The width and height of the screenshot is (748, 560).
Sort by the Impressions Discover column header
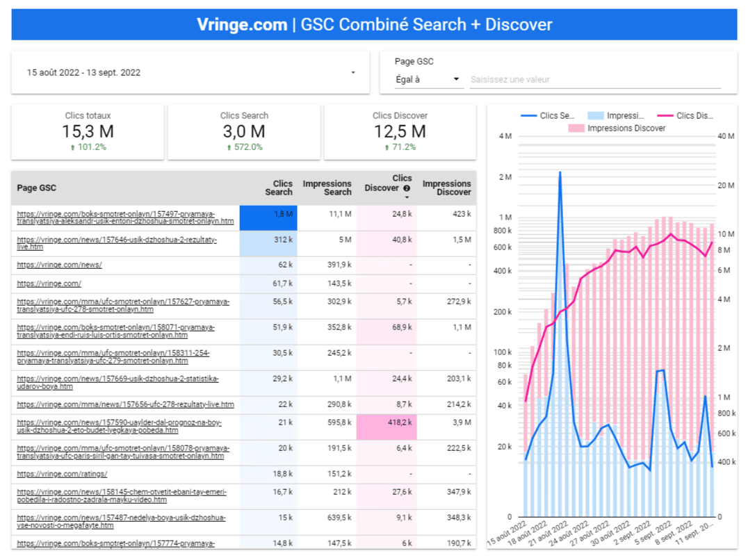(x=446, y=188)
